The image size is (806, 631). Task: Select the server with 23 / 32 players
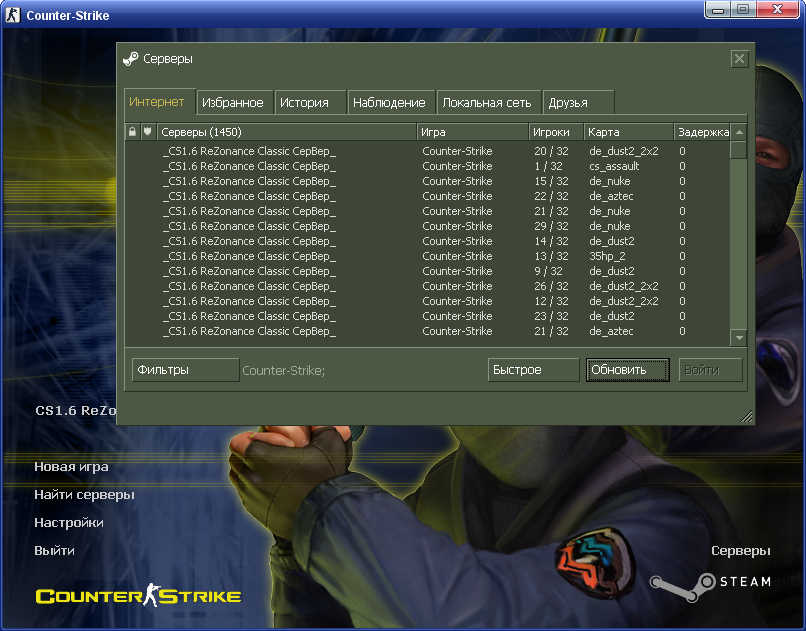click(x=427, y=316)
